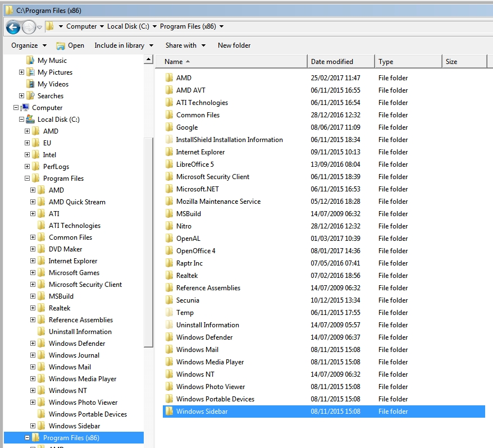Select LibreOffice 5 folder icon
Screen dimensions: 493x448
(169, 164)
